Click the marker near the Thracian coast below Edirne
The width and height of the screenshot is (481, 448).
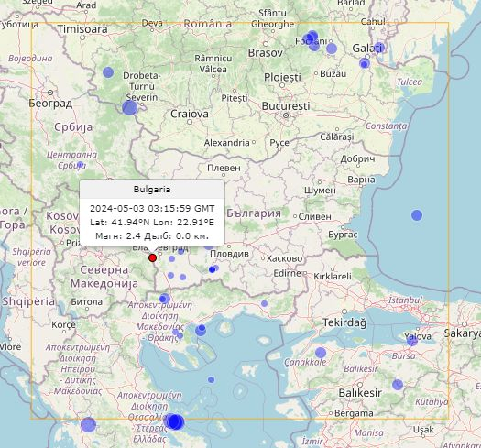264,303
